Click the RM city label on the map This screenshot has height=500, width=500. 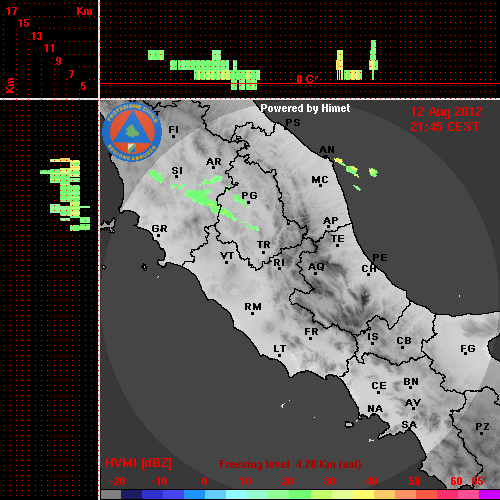tap(253, 307)
